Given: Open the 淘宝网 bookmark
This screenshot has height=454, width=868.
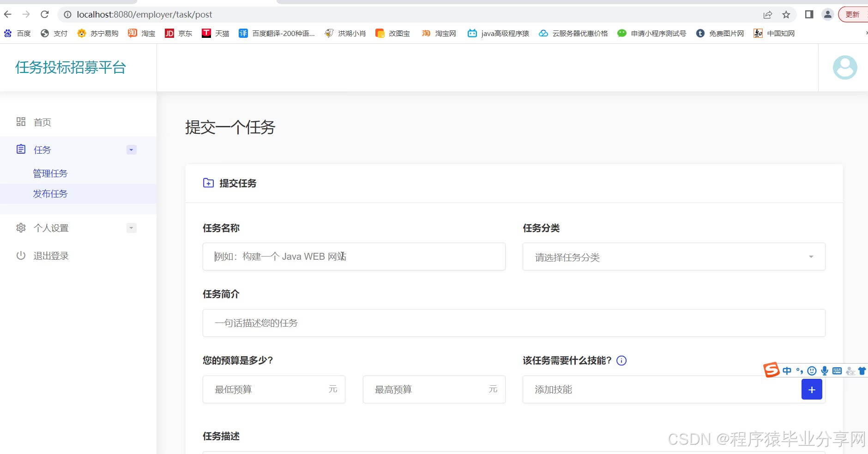Looking at the screenshot, I should (x=439, y=33).
